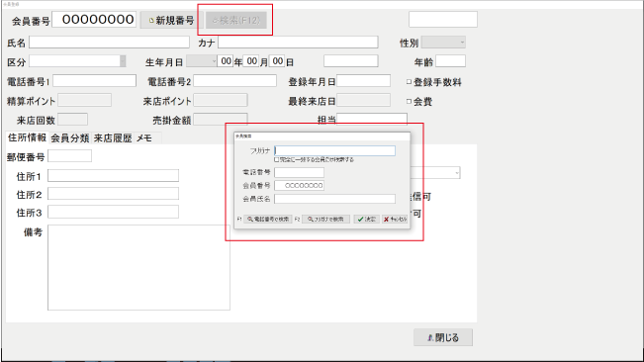Viewport: 644px width, 362px height.
Task: Cancel with the red X キャンセル button
Action: pos(395,220)
